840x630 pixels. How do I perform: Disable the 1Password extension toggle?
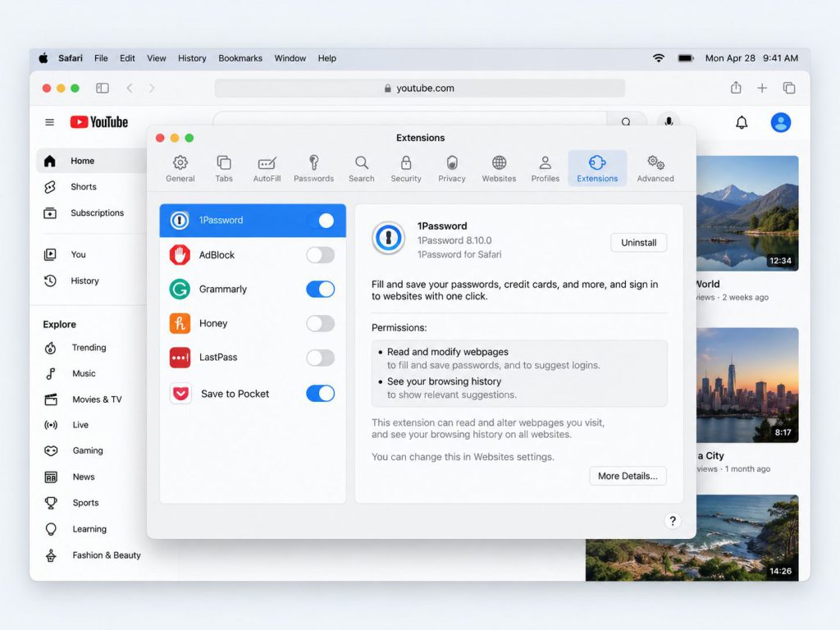[321, 221]
